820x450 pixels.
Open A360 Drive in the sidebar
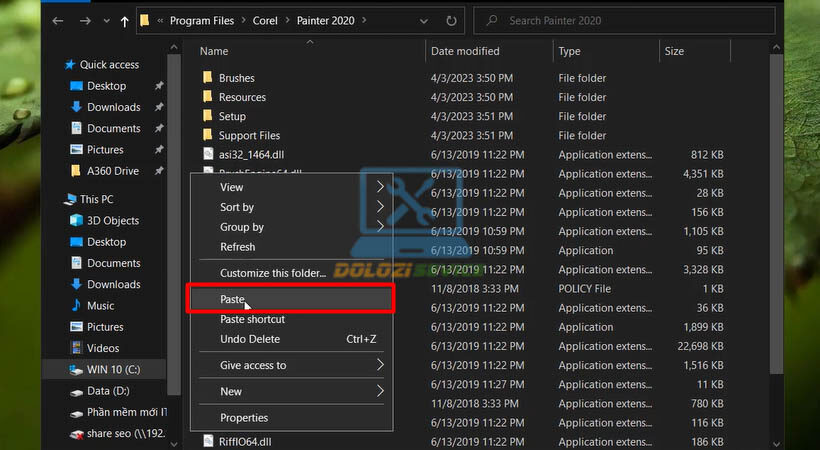113,171
